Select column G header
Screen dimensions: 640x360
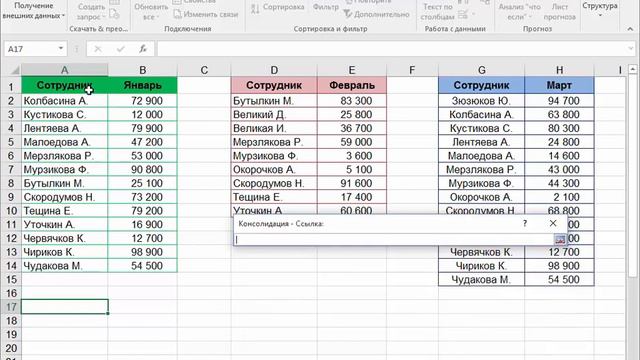point(482,70)
